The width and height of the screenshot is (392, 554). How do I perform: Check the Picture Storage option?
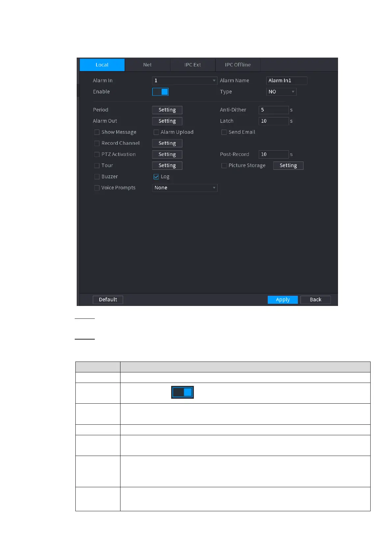click(224, 165)
